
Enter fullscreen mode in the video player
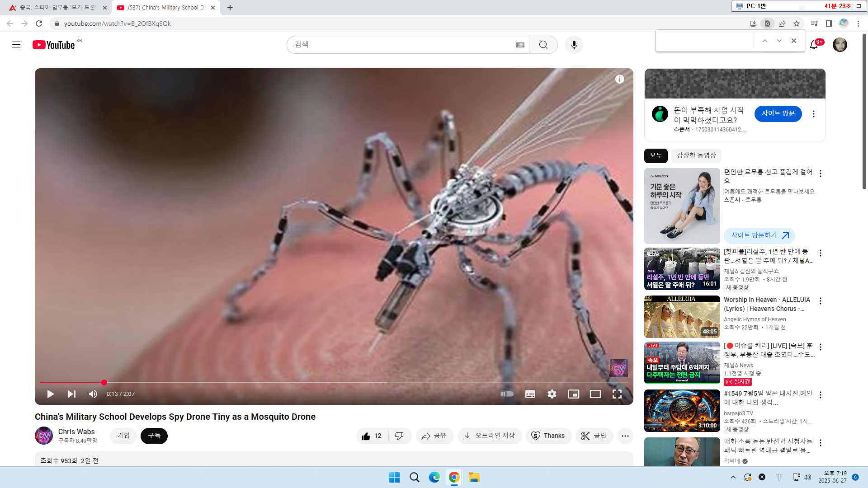click(617, 394)
